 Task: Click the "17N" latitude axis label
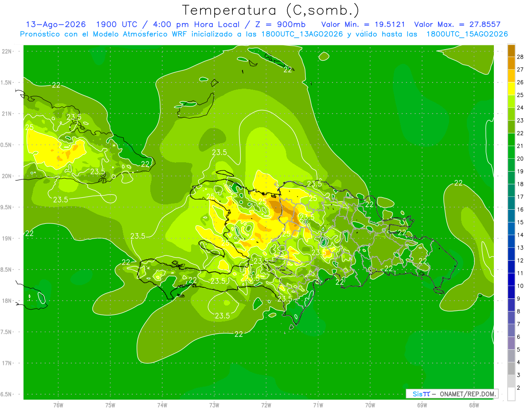tap(7, 363)
